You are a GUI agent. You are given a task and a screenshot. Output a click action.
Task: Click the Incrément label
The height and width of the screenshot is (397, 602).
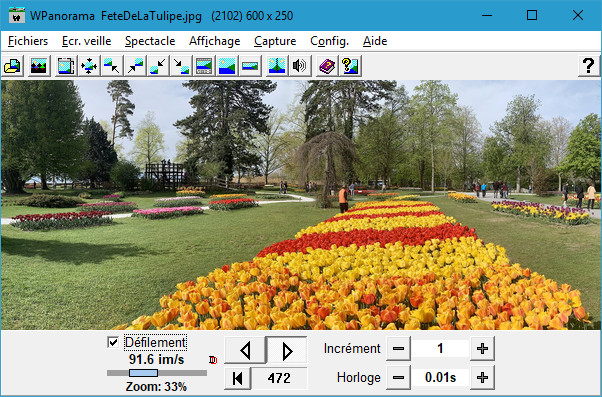tap(352, 349)
